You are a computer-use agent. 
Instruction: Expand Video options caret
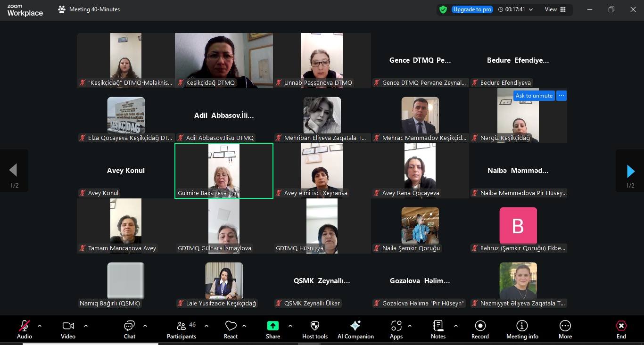(86, 326)
